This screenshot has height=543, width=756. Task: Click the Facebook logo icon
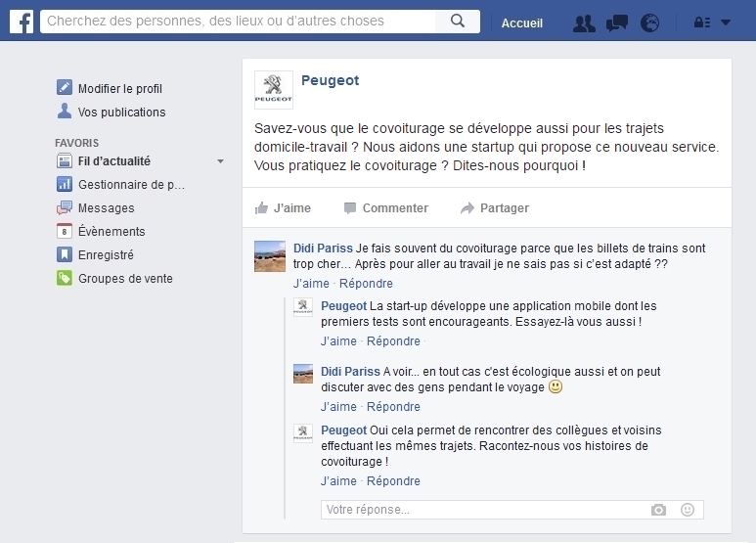[22, 22]
